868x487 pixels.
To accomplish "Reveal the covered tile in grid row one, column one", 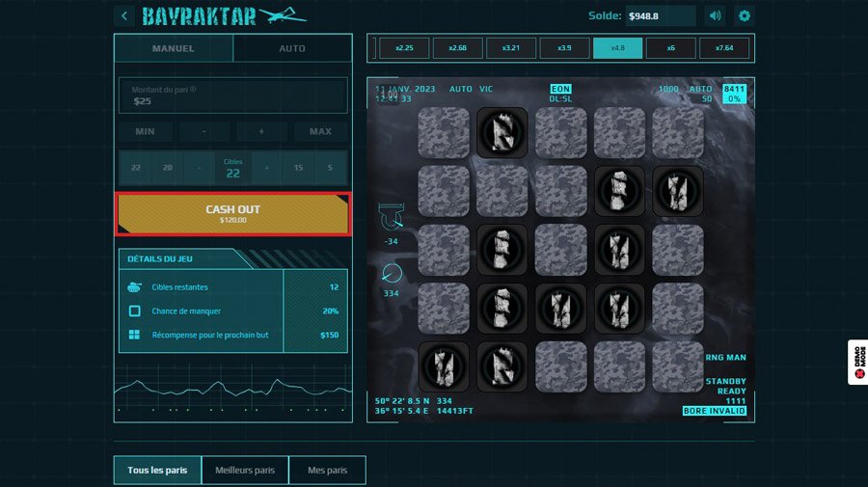I will pyautogui.click(x=444, y=133).
